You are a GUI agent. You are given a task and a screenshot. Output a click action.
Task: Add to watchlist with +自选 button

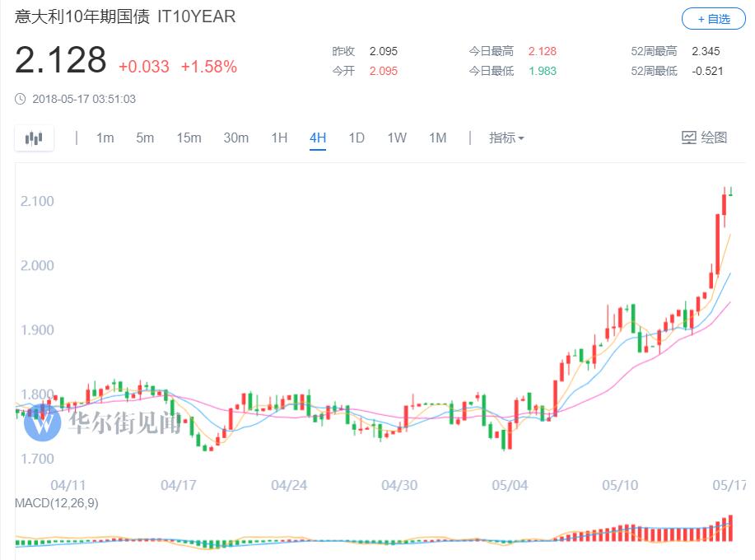pyautogui.click(x=713, y=19)
